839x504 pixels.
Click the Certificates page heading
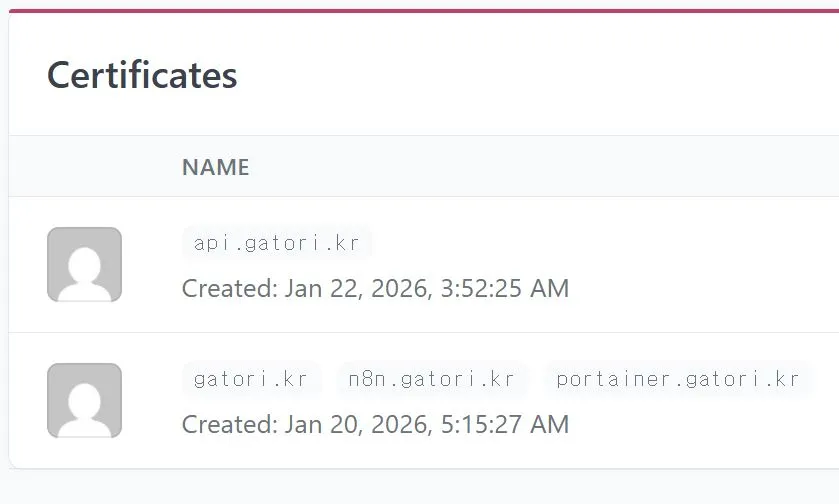(142, 75)
